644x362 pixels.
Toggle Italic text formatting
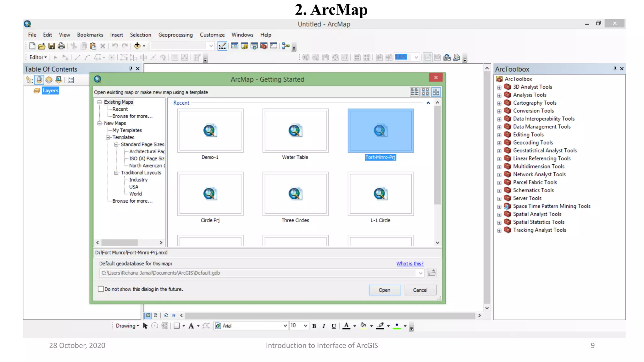tap(324, 326)
